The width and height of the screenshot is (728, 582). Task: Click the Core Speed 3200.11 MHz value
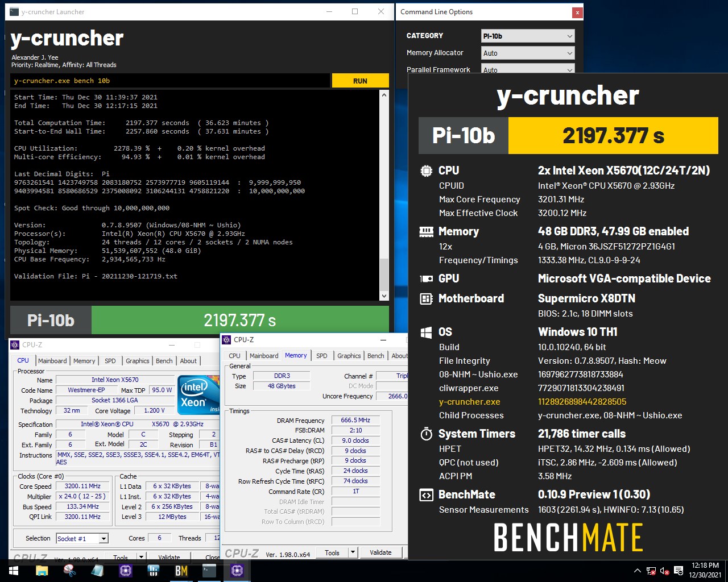(x=82, y=487)
